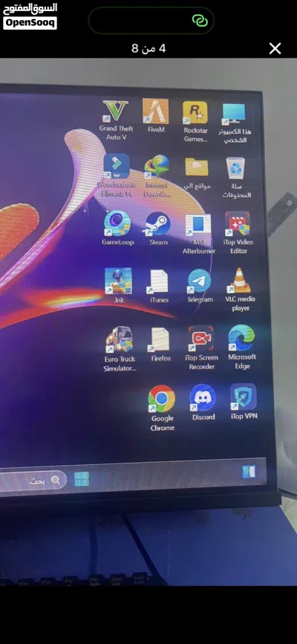Image resolution: width=297 pixels, height=644 pixels.
Task: Open the Discord shortcut
Action: [203, 397]
